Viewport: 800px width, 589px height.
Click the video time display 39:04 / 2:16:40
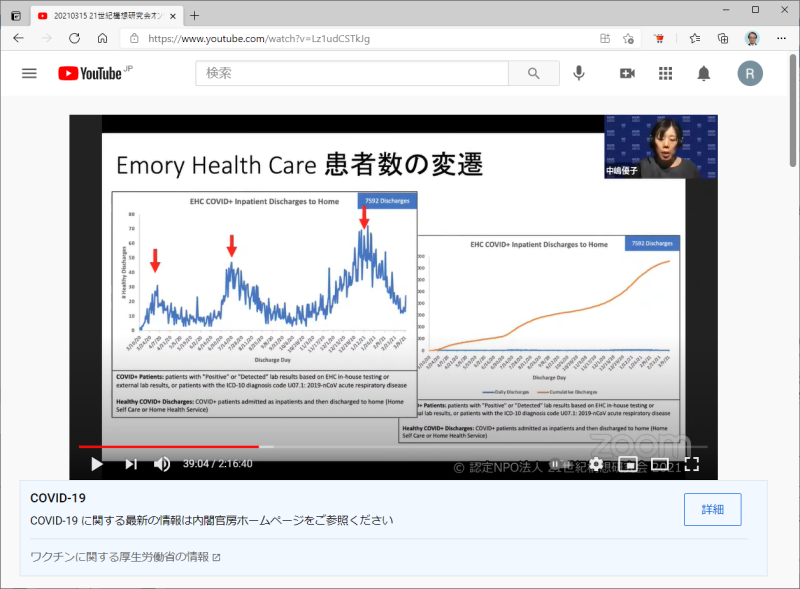(218, 464)
